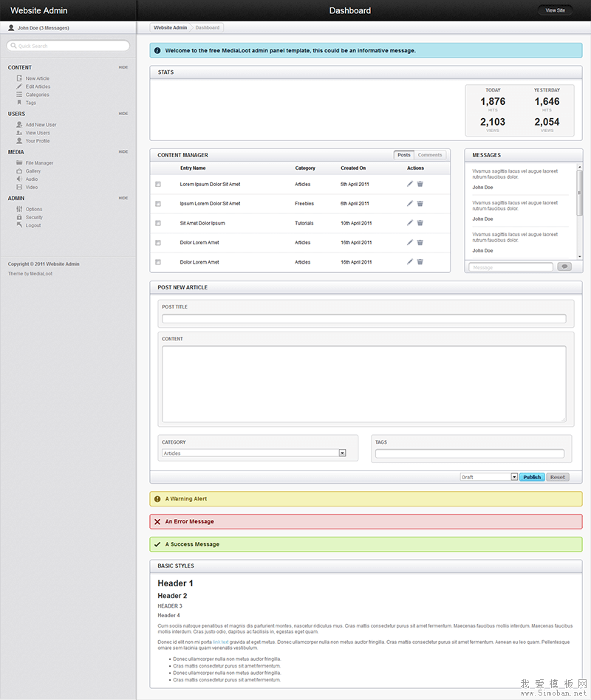Screen dimensions: 591x700
Task: Select the checkbox for the last Dolor Lorem Amet row
Action: pyautogui.click(x=158, y=262)
